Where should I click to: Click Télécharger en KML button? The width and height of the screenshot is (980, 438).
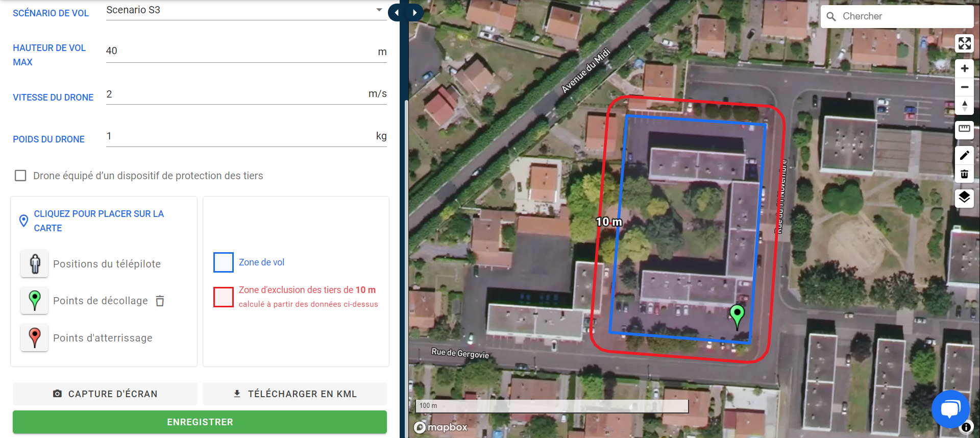coord(295,394)
